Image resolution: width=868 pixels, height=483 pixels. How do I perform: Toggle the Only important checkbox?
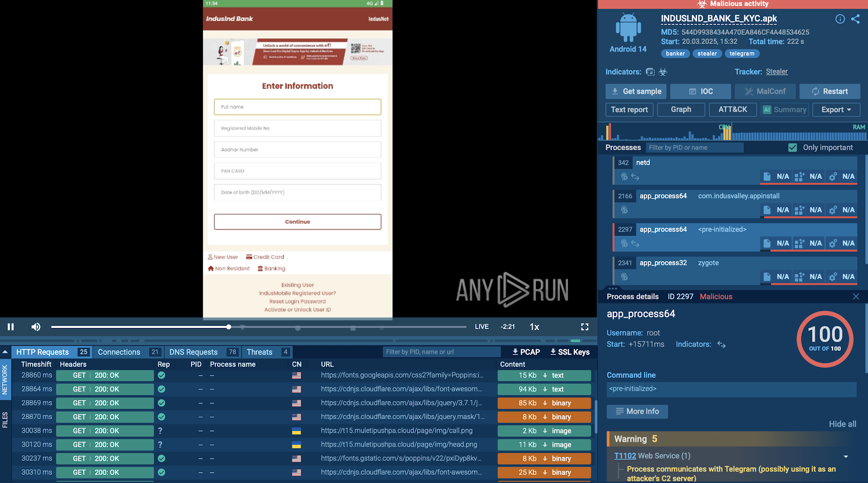click(793, 147)
